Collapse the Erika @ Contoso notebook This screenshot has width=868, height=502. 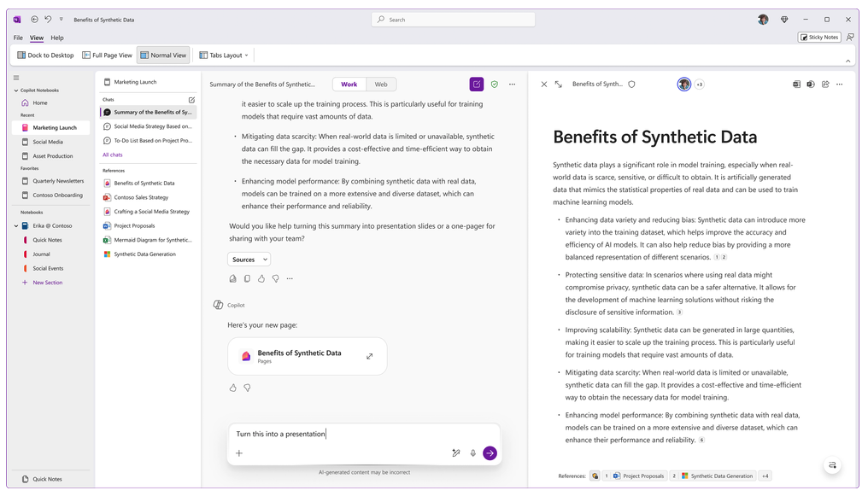(x=16, y=226)
